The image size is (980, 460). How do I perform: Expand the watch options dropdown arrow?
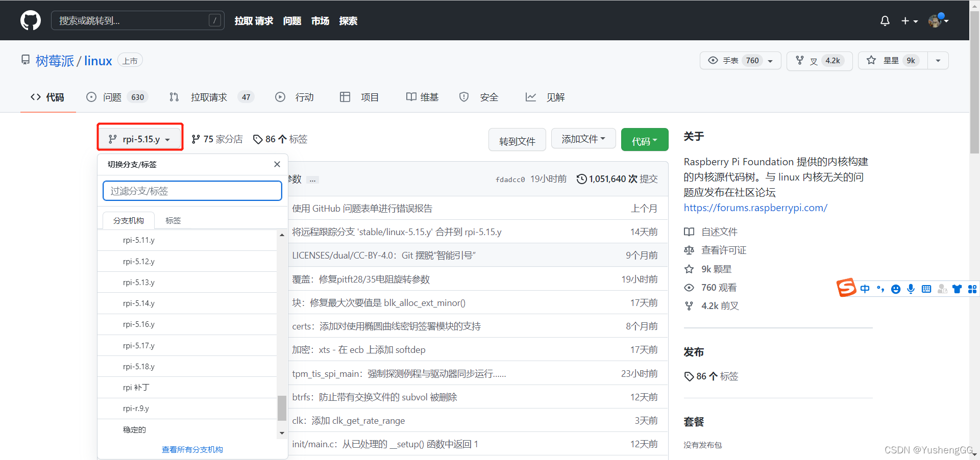pos(771,61)
